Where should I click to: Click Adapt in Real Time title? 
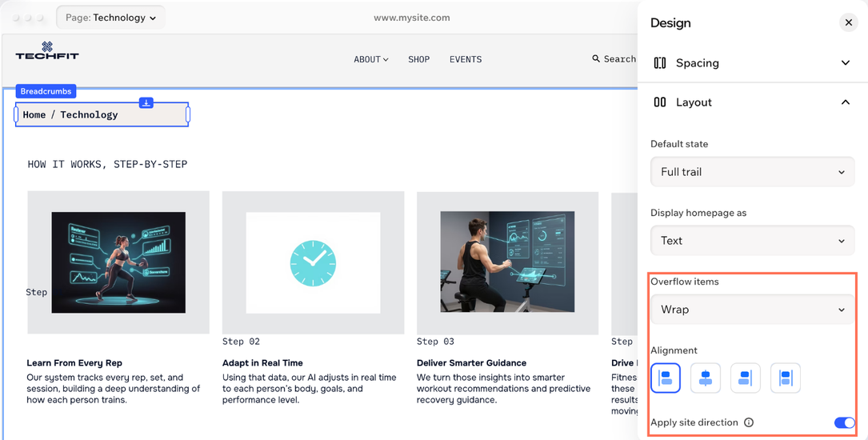[262, 363]
